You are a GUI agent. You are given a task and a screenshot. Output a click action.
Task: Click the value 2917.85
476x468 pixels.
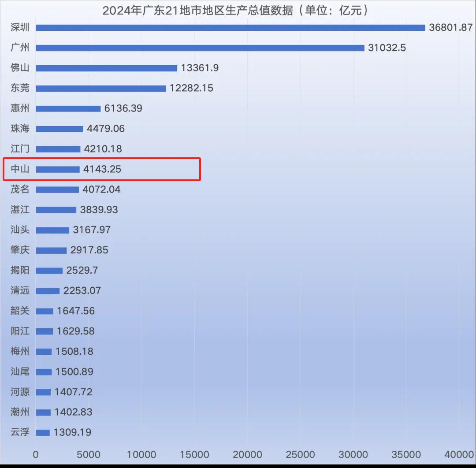(89, 250)
